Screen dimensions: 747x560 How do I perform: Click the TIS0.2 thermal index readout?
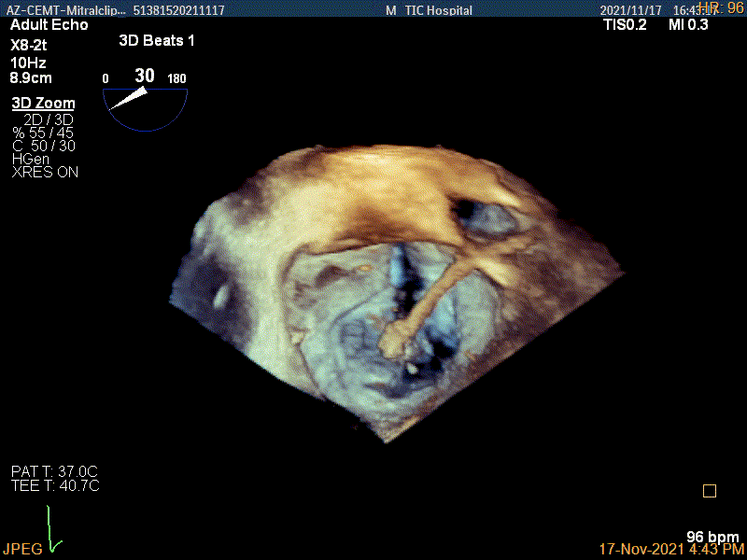point(626,25)
